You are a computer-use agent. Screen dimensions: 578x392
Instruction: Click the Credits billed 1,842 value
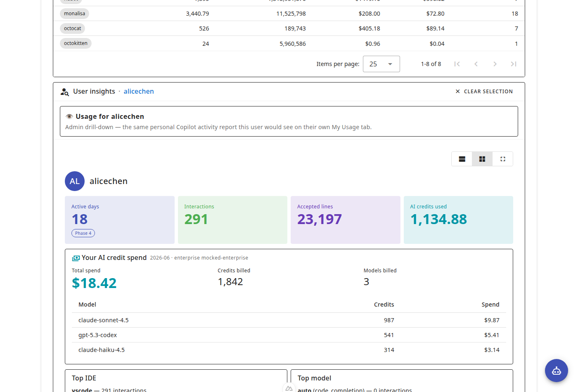(230, 282)
